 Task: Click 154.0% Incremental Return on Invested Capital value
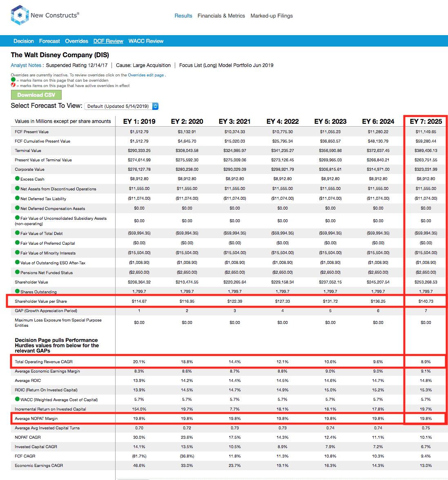click(x=139, y=409)
